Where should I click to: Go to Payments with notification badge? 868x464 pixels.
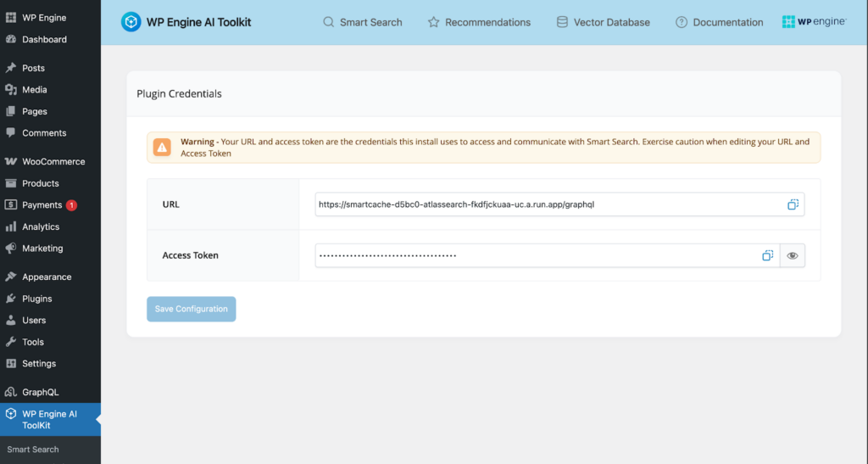click(42, 204)
